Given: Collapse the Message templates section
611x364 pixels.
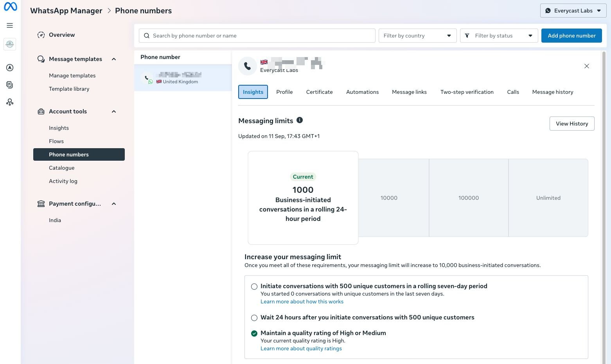Looking at the screenshot, I should click(114, 59).
